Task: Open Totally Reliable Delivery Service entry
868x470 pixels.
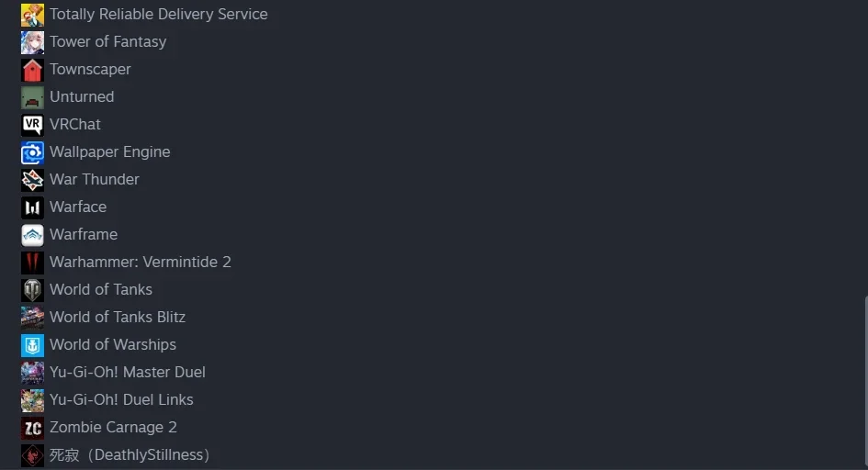Action: click(x=158, y=15)
